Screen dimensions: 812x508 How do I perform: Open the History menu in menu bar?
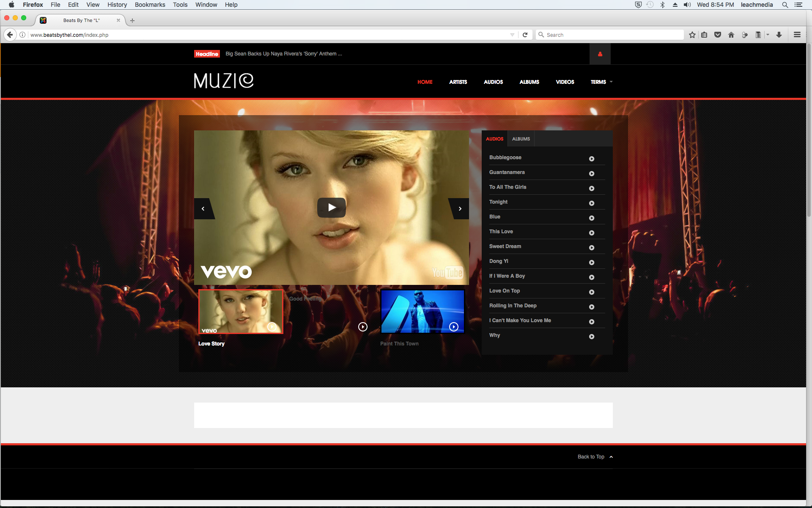tap(117, 5)
